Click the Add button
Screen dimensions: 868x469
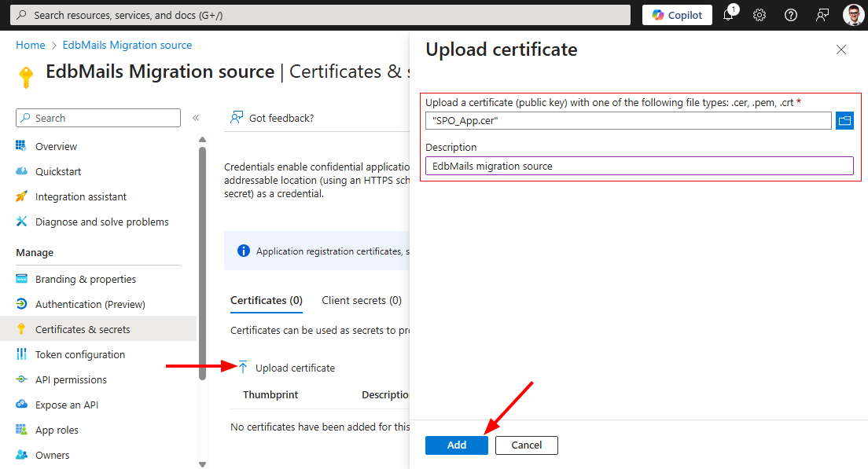[x=456, y=445]
